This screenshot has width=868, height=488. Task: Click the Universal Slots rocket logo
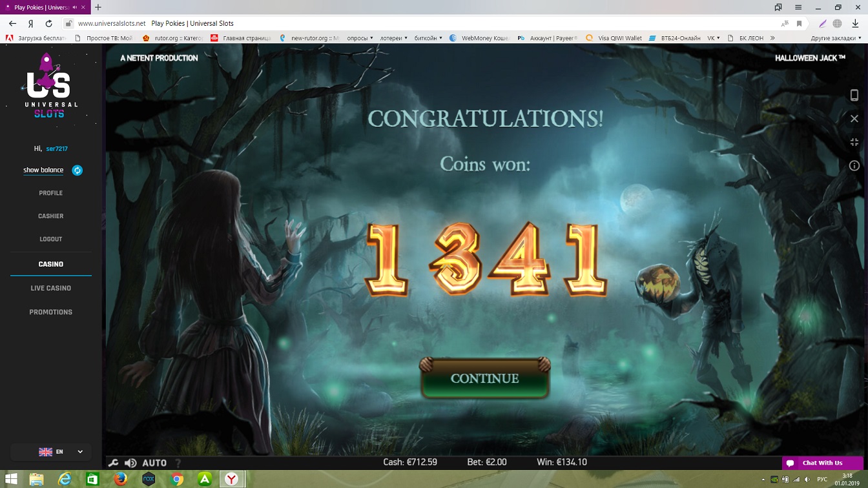click(50, 85)
